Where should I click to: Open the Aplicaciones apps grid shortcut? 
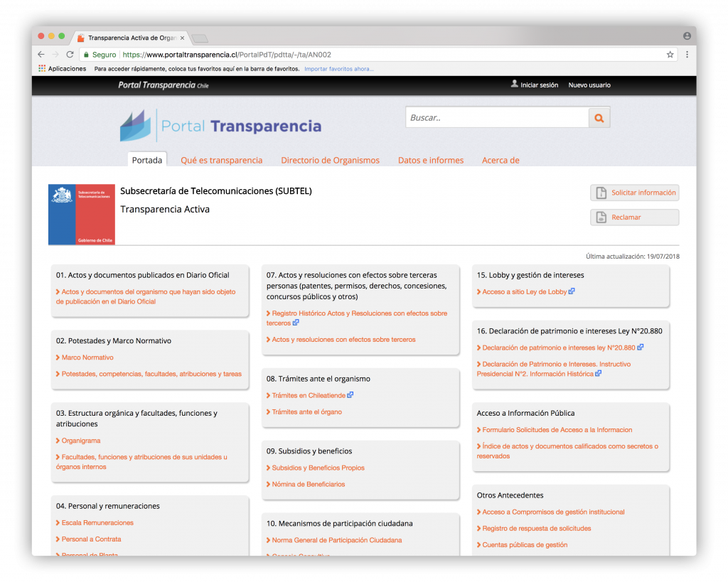click(x=63, y=69)
